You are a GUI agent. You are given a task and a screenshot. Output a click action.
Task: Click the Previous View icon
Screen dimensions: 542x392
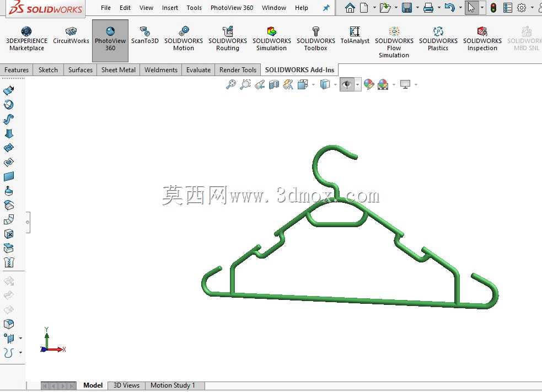[x=260, y=84]
